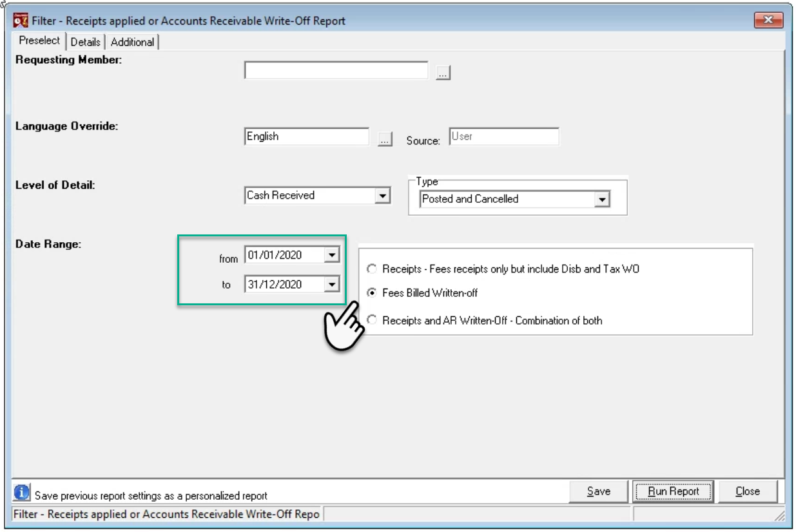Click the Run Report button
Viewport: 796px width, 532px height.
click(x=674, y=491)
